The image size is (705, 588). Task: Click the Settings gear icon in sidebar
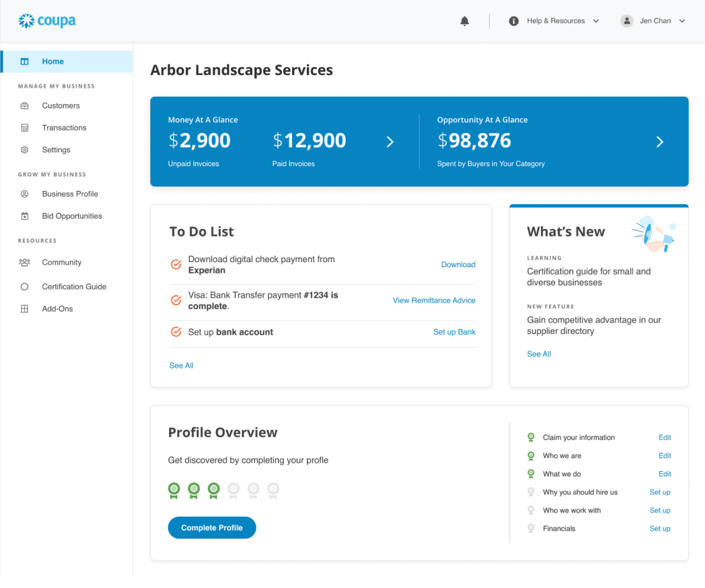pyautogui.click(x=25, y=150)
